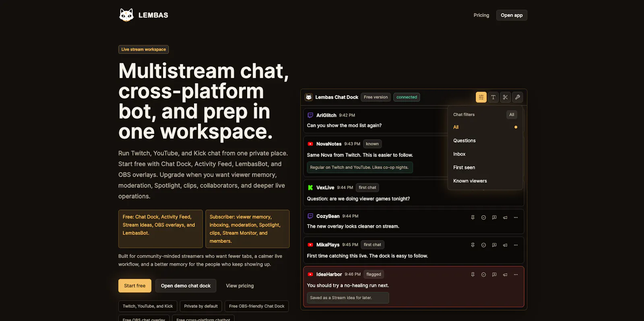Click the NovaNotes username

329,144
